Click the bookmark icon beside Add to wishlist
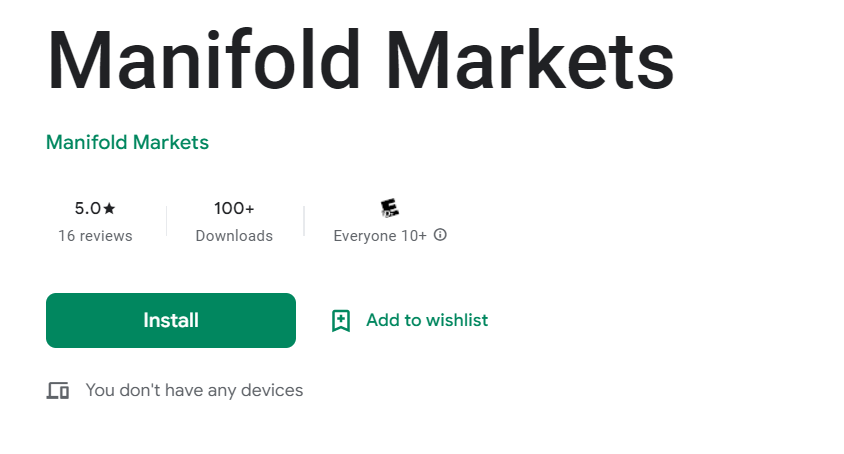The height and width of the screenshot is (454, 844). (341, 320)
